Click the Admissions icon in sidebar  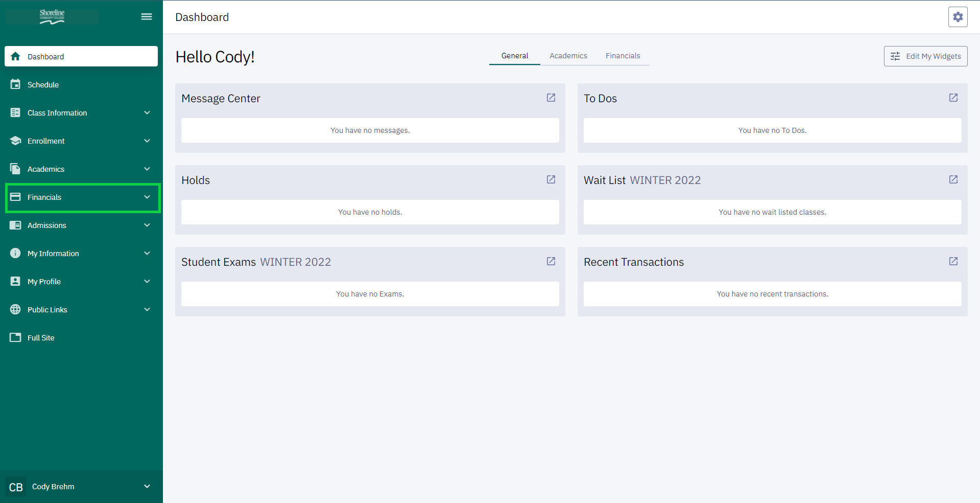point(15,225)
